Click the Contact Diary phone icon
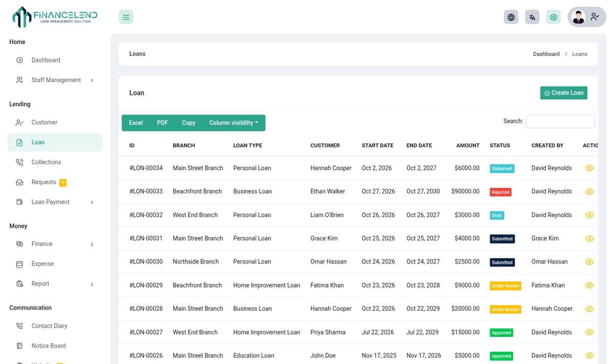The height and width of the screenshot is (364, 615). 19,326
